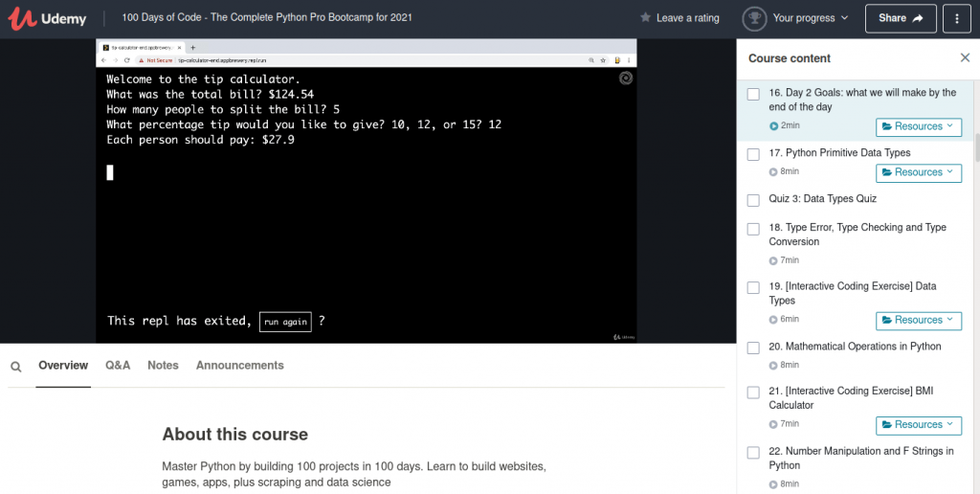The width and height of the screenshot is (980, 494).
Task: Switch to the Overview tab
Action: click(x=63, y=365)
